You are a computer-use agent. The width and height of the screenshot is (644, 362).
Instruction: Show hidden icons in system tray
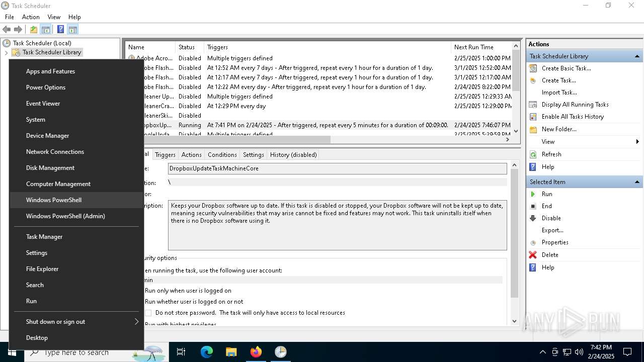coord(542,352)
